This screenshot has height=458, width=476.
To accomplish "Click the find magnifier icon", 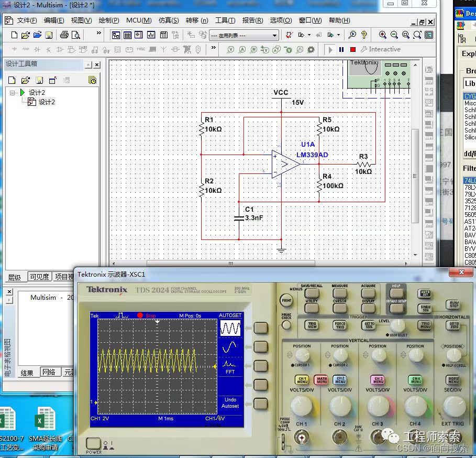I will (x=352, y=35).
